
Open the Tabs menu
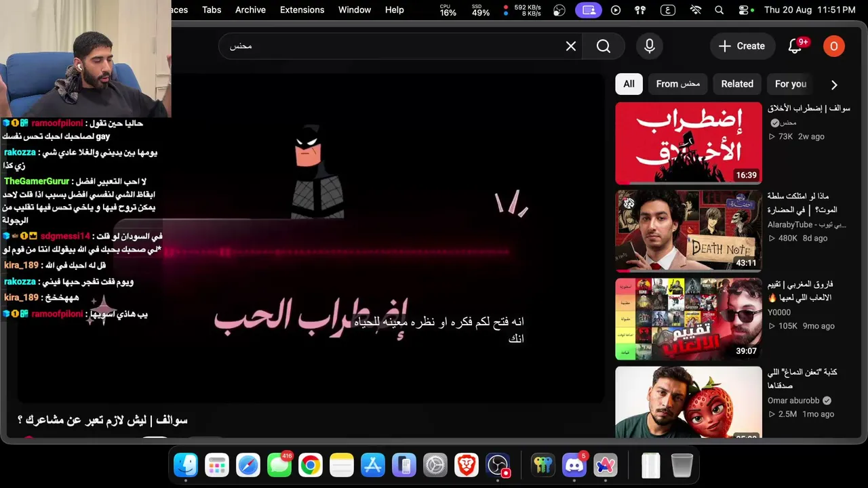point(212,9)
